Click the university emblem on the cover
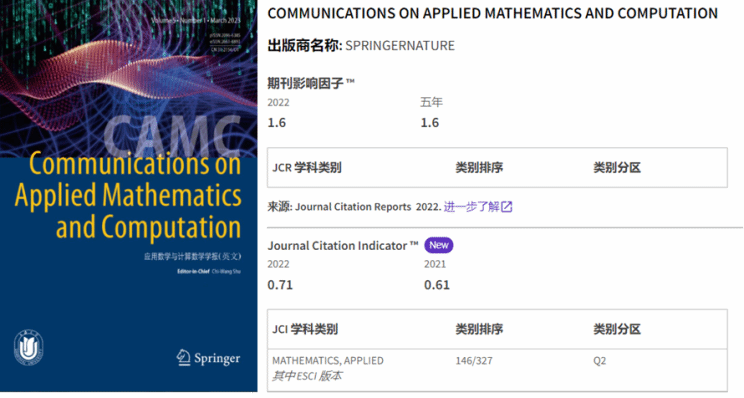The image size is (744, 398). (28, 349)
